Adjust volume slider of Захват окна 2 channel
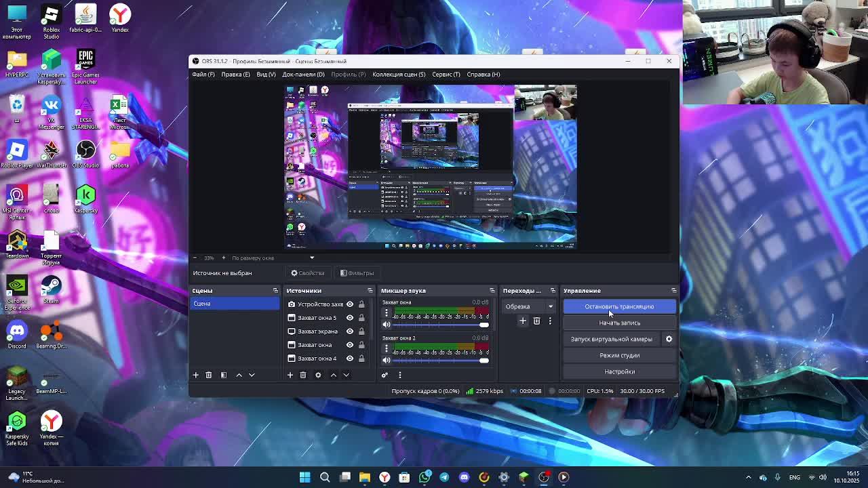The height and width of the screenshot is (488, 868). click(x=439, y=361)
